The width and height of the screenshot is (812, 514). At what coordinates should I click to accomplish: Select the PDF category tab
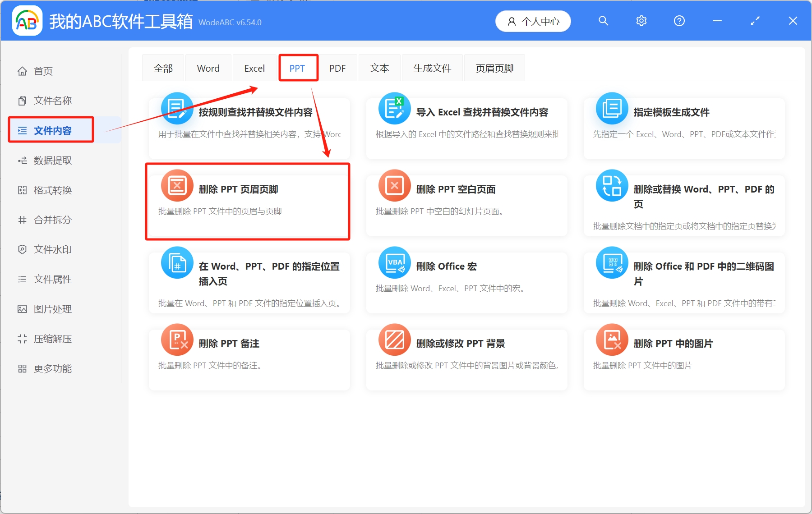tap(337, 69)
